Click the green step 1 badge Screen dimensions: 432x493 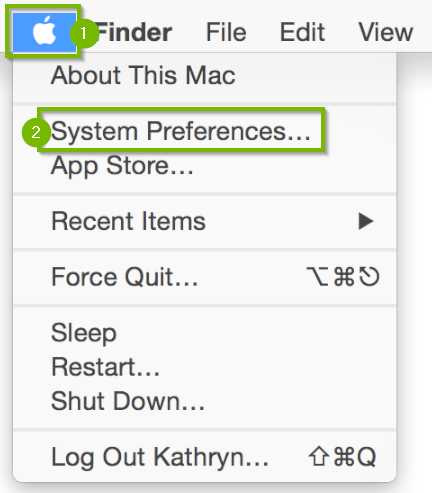[x=84, y=33]
